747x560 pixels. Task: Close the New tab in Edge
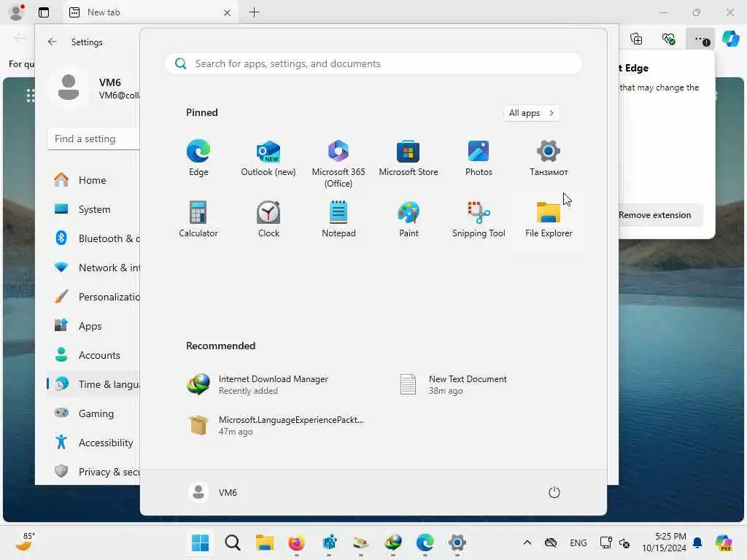(x=228, y=13)
